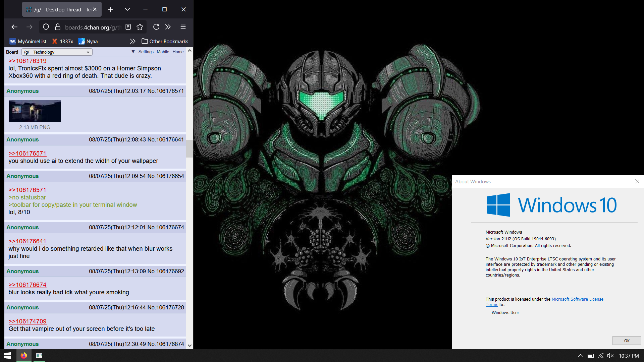
Task: Click post number No.106176654
Action: pos(166,176)
